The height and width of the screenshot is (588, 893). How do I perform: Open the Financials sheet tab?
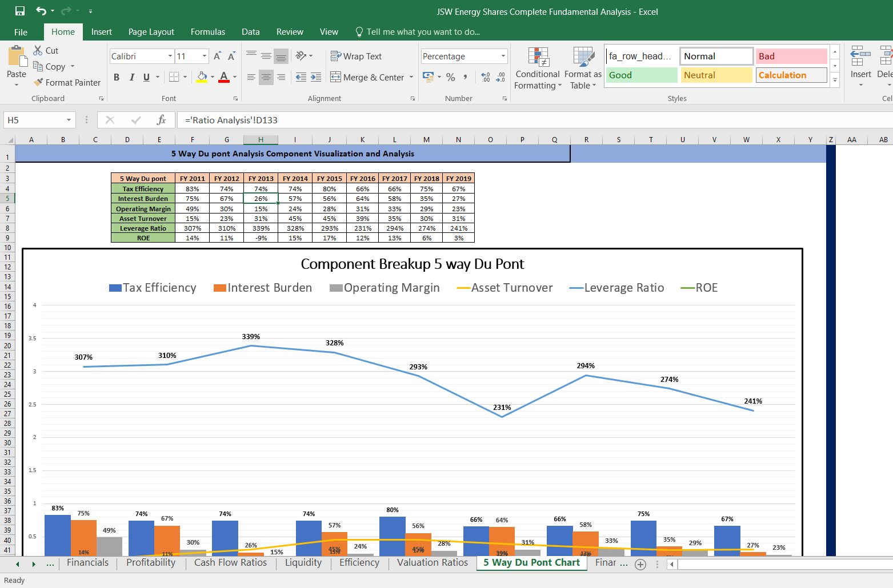tap(87, 563)
